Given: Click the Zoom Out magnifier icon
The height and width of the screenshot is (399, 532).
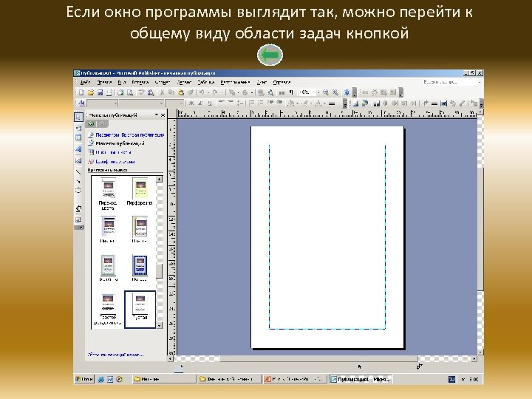Looking at the screenshot, I should click(326, 92).
